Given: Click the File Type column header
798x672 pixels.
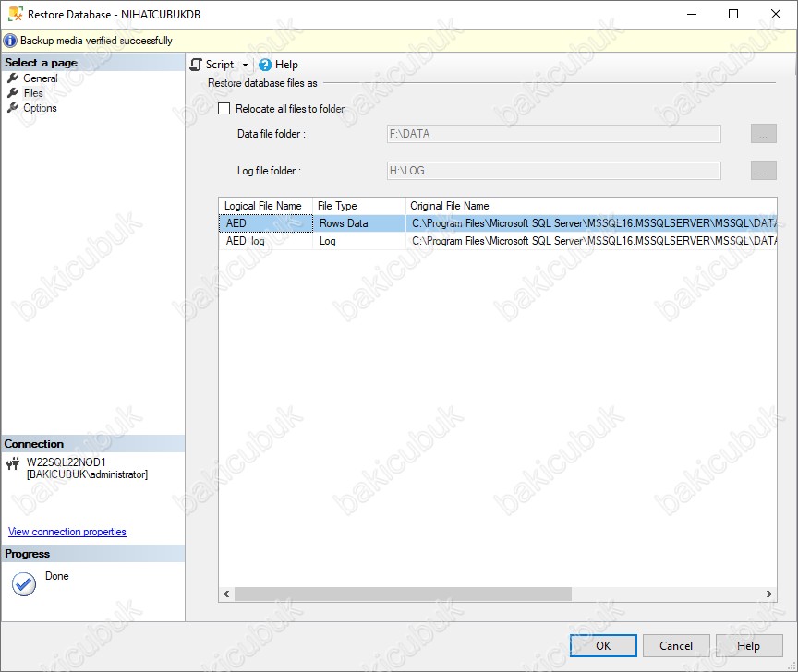Looking at the screenshot, I should 358,206.
